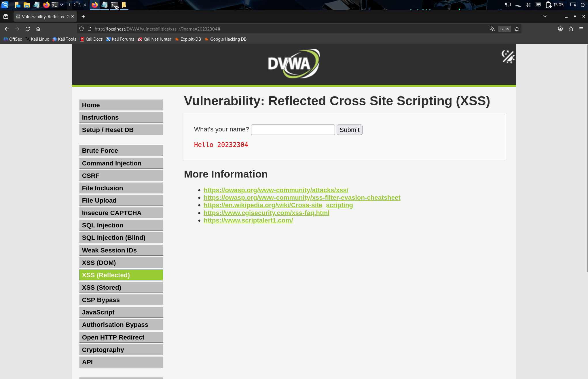Reset zoom via the 170% badge
This screenshot has width=588, height=379.
click(x=504, y=29)
